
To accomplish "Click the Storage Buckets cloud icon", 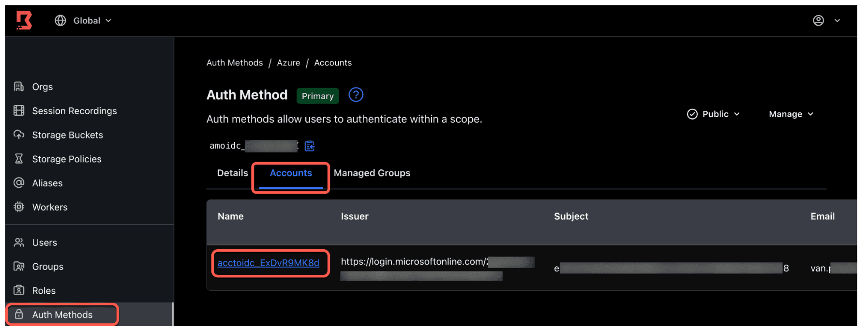I will point(19,135).
